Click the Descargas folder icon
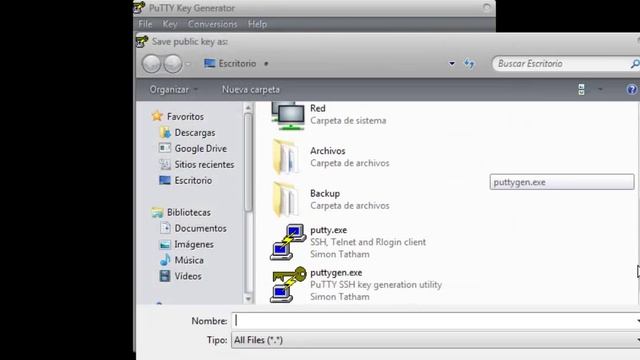This screenshot has height=360, width=640. [x=165, y=133]
